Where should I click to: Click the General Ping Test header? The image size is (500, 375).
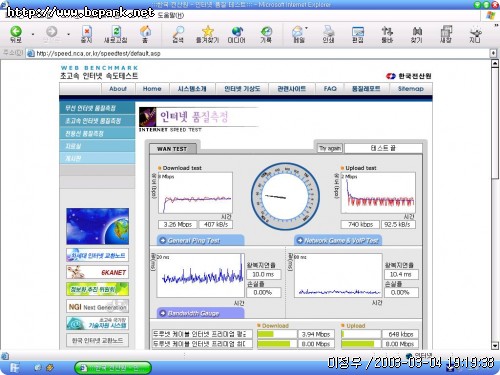[x=200, y=240]
